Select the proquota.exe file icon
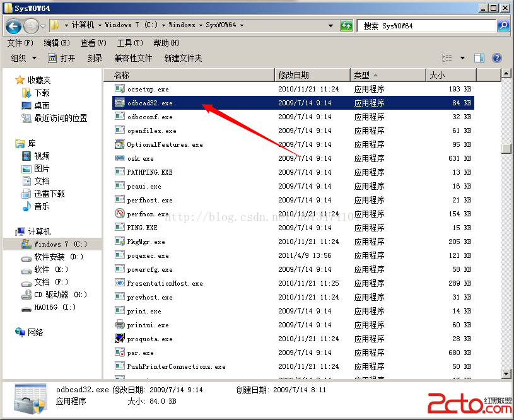The image size is (514, 420). (x=120, y=339)
